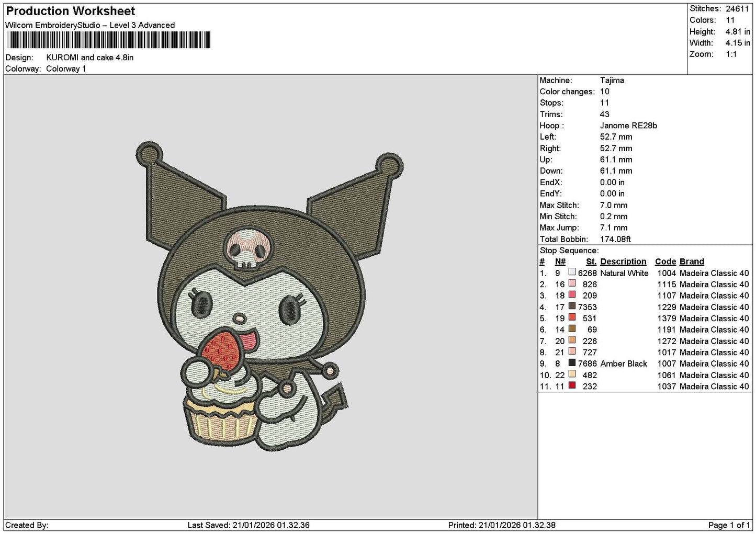Click the color swatch for code 1272

coord(572,340)
